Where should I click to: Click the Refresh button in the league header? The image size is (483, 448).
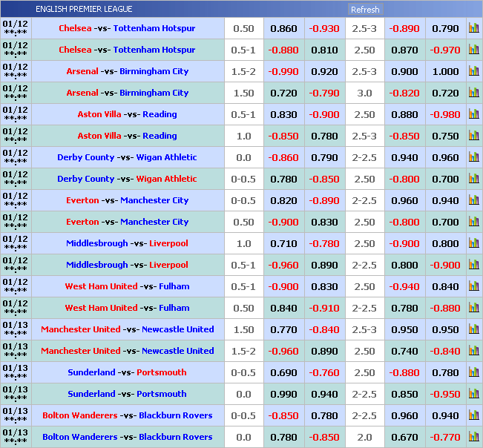point(364,10)
